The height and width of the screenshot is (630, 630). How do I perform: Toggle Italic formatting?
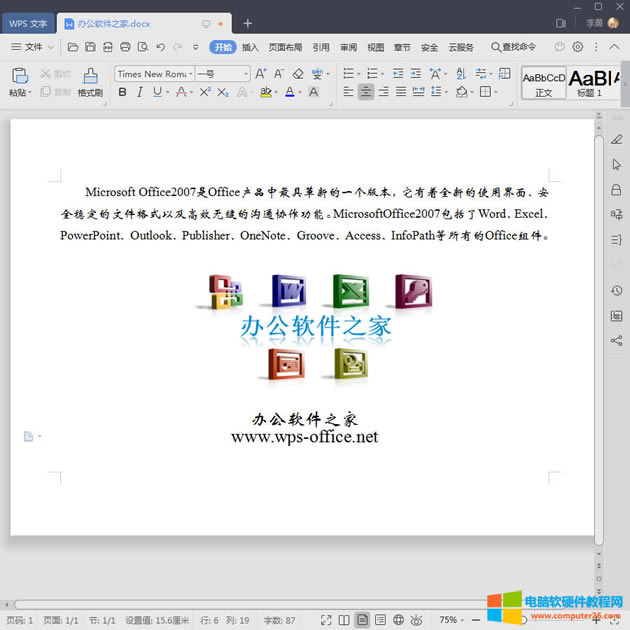pyautogui.click(x=140, y=92)
